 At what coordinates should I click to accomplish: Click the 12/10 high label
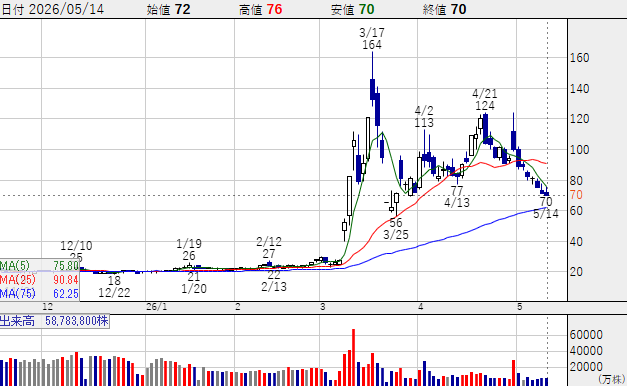[x=76, y=246]
